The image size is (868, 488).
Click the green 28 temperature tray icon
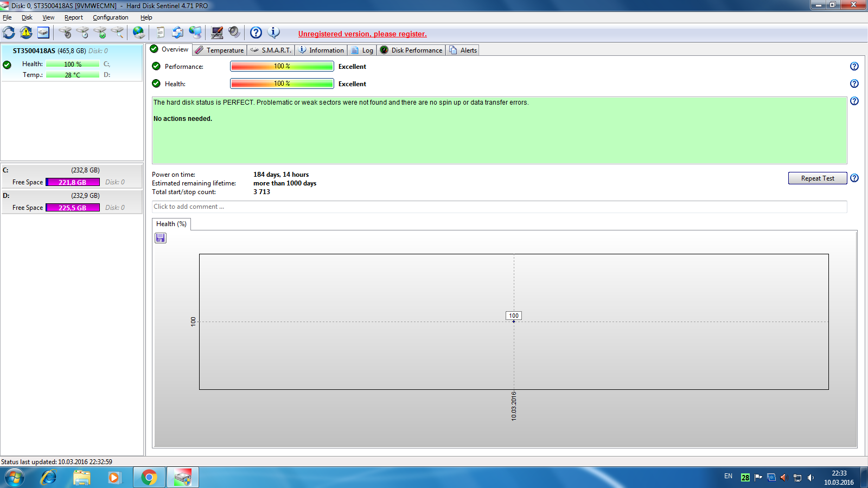click(745, 478)
